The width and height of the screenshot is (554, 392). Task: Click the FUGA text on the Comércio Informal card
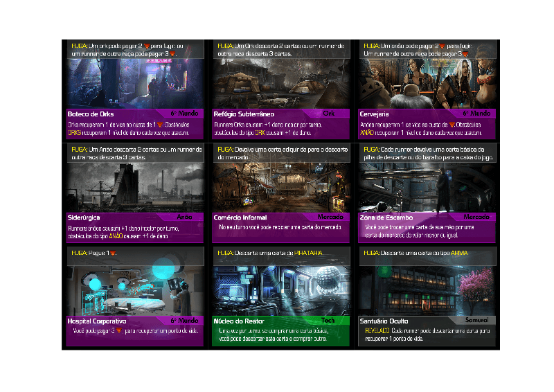tap(283, 154)
